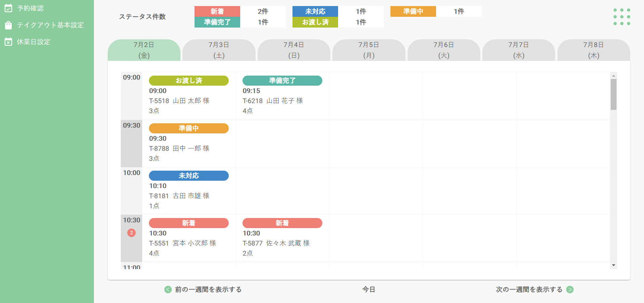Image resolution: width=644 pixels, height=303 pixels.
Task: Click the left arrow icon for previous week
Action: (x=168, y=290)
